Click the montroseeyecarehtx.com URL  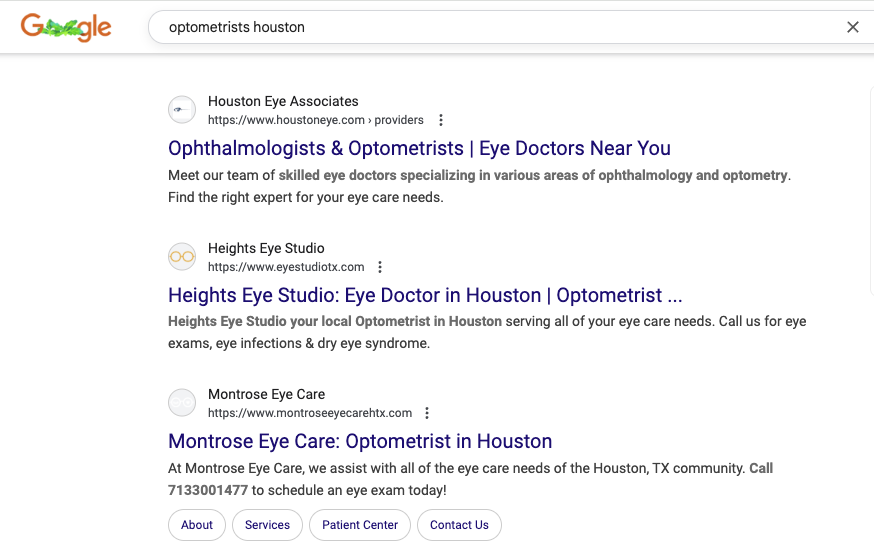point(310,413)
